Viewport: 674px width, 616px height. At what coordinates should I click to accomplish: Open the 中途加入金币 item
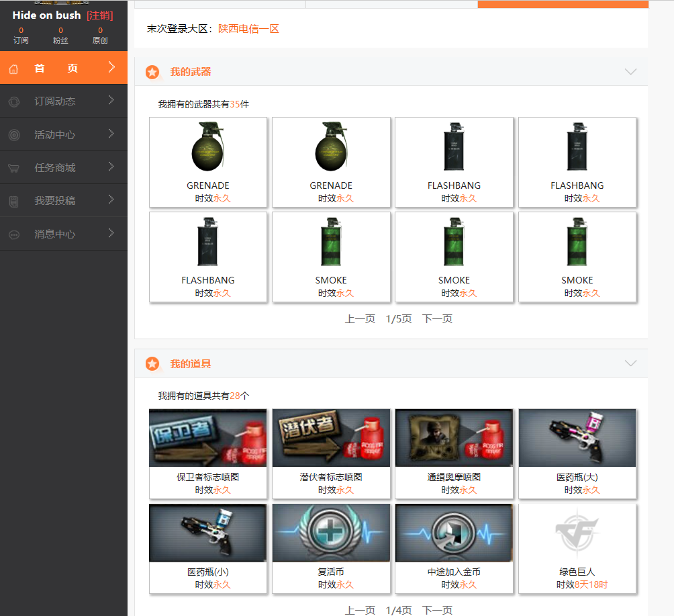pos(454,549)
